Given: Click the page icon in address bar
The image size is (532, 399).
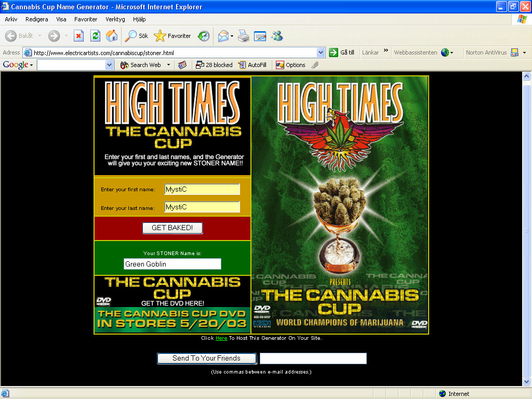Looking at the screenshot, I should tap(28, 52).
